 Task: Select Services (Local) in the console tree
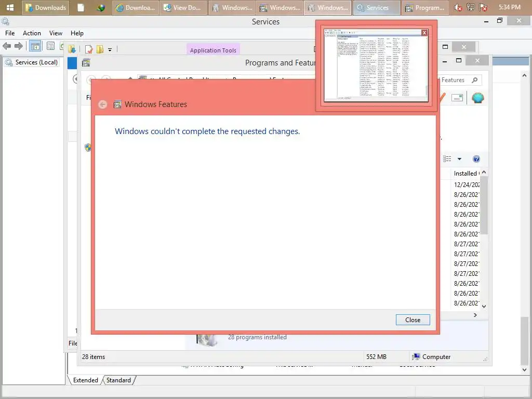pyautogui.click(x=32, y=62)
